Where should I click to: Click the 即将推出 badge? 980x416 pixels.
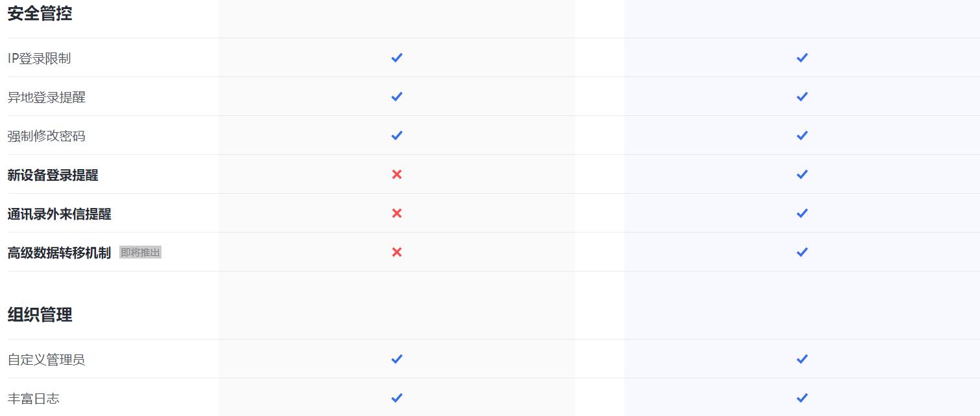click(x=140, y=253)
